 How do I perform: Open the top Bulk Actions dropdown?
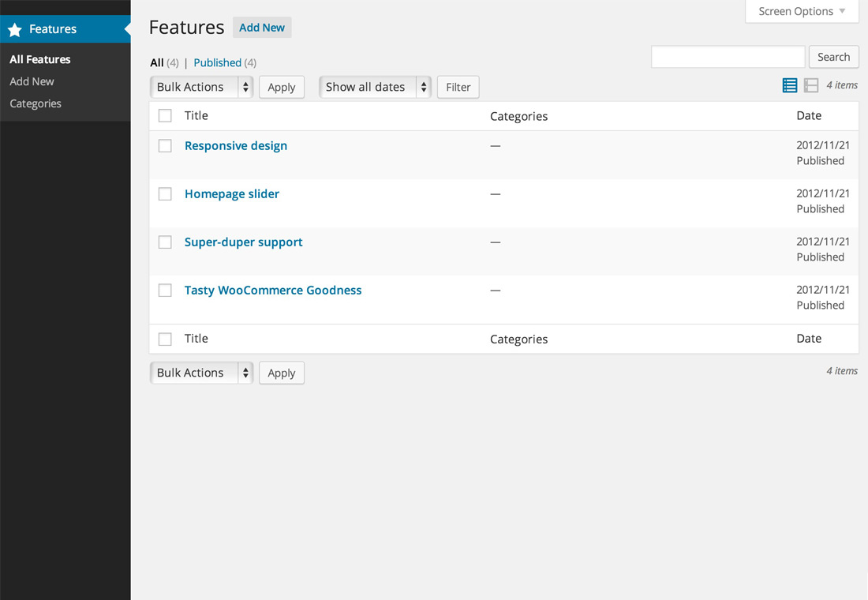pyautogui.click(x=201, y=87)
